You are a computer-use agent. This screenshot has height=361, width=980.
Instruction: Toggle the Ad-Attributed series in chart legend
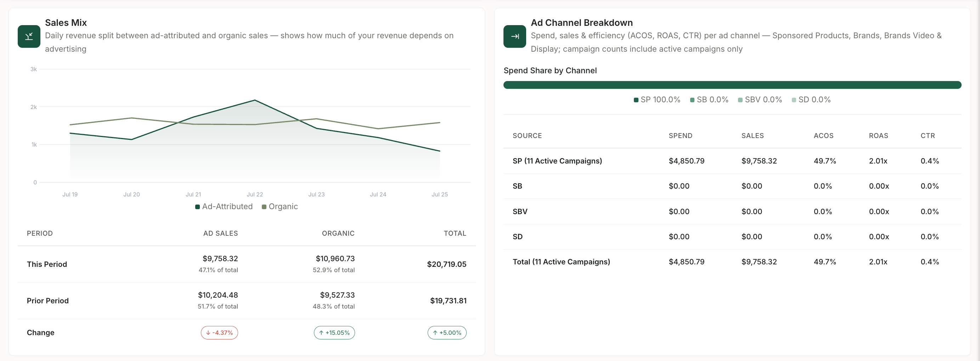click(x=224, y=206)
